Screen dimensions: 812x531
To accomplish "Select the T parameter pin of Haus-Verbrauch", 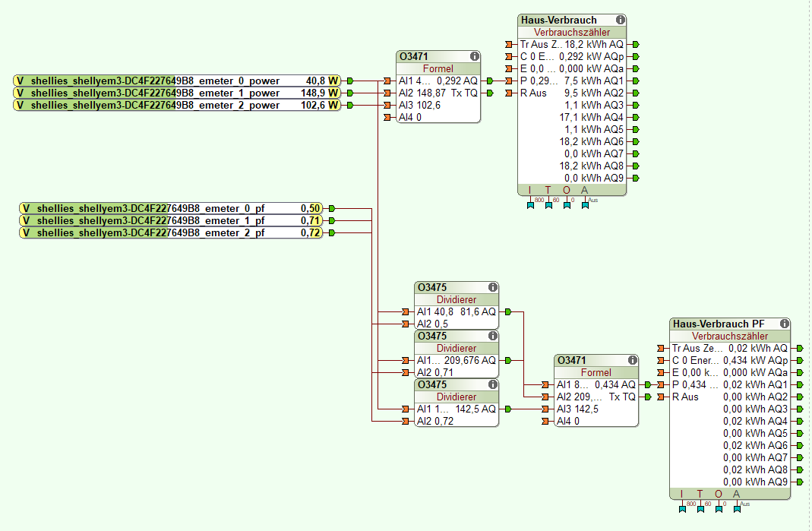I will (548, 205).
